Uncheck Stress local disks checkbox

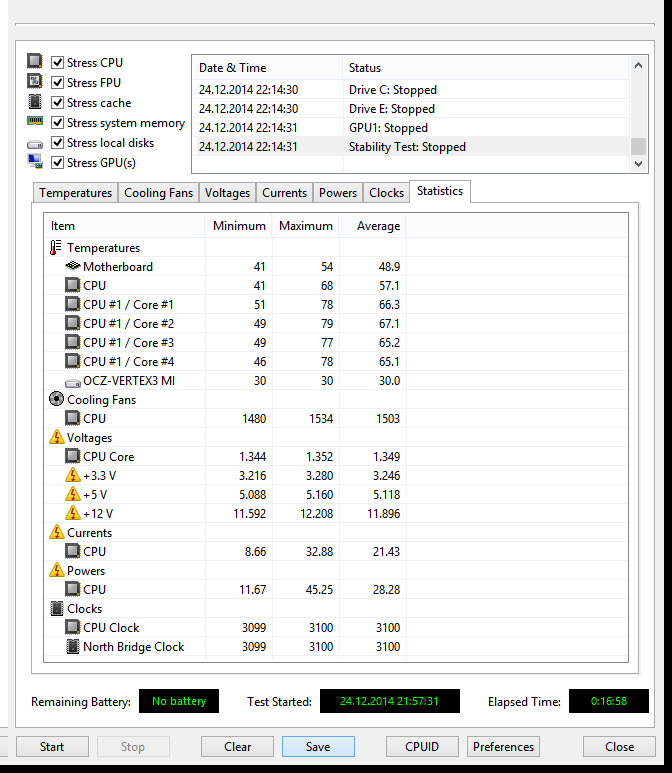click(x=58, y=142)
